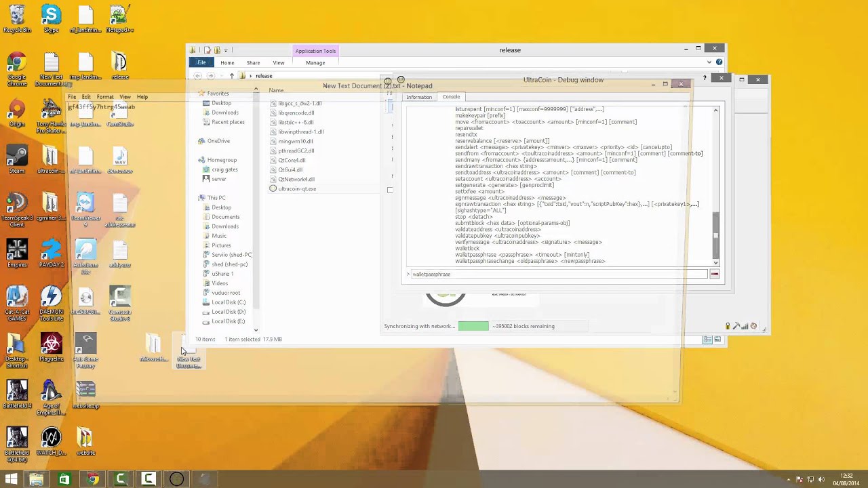Open the View ribbon tab in Explorer
868x488 pixels.
point(279,62)
